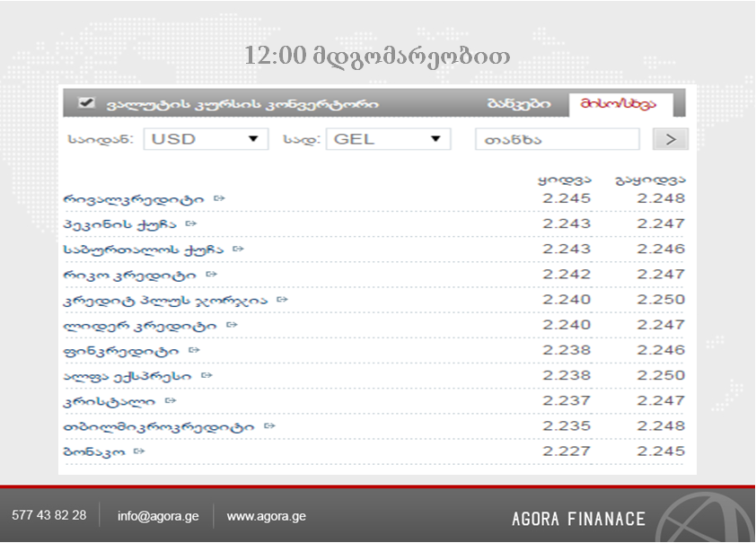The height and width of the screenshot is (543, 756).
Task: Click the AGORA FINANACE footer text
Action: pos(578,519)
